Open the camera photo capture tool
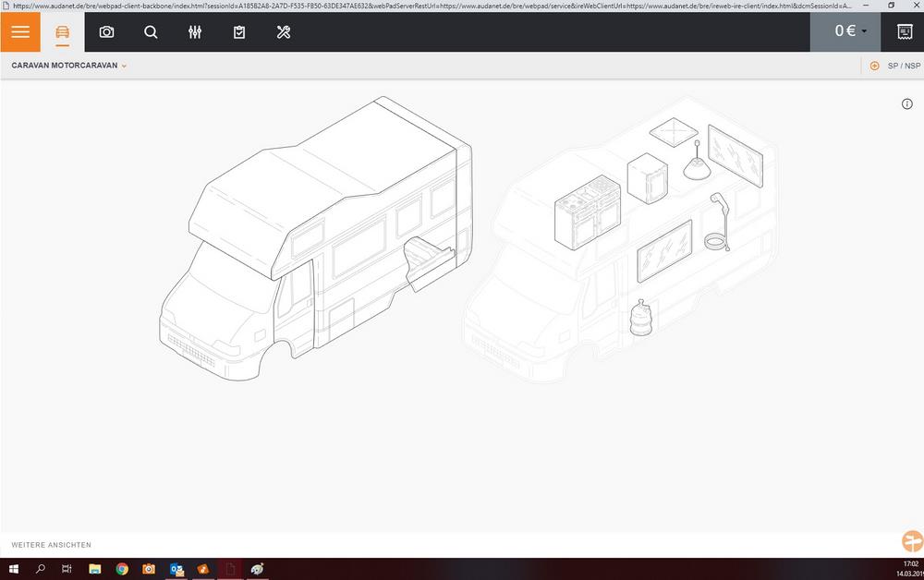Screen dimensions: 924x580 coord(106,31)
